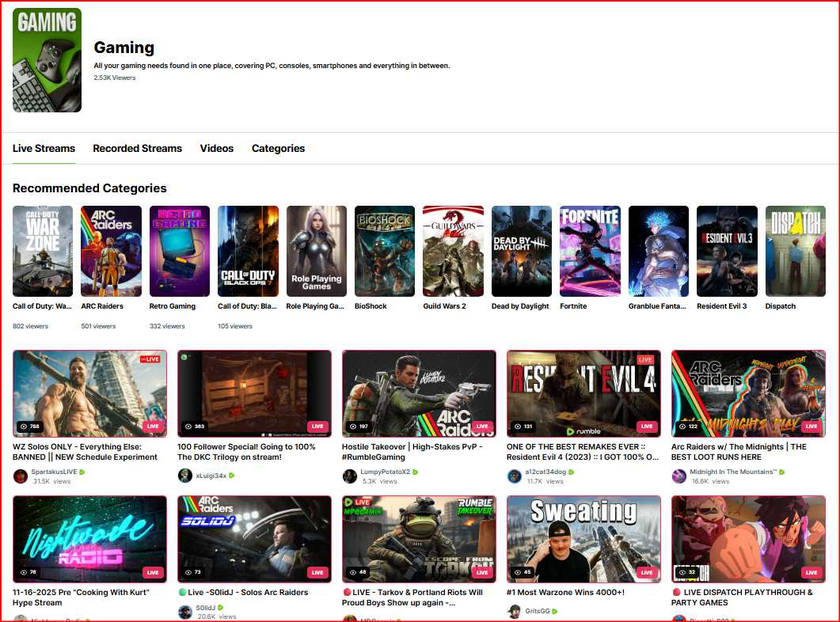The height and width of the screenshot is (622, 840).
Task: Open the Live Streams tab
Action: click(44, 148)
